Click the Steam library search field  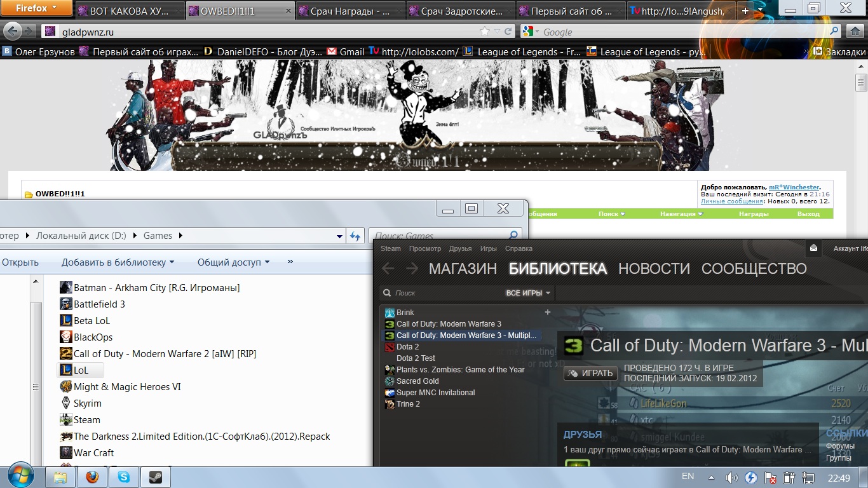point(445,293)
